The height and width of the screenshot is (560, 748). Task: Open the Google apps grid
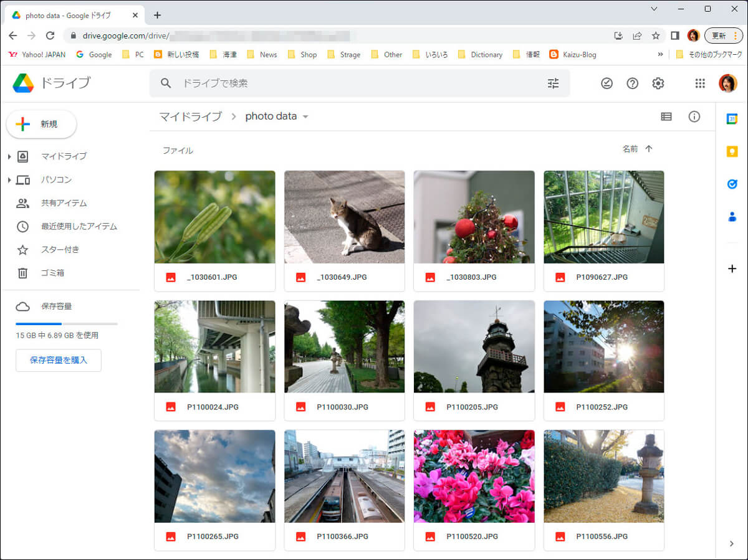(700, 83)
